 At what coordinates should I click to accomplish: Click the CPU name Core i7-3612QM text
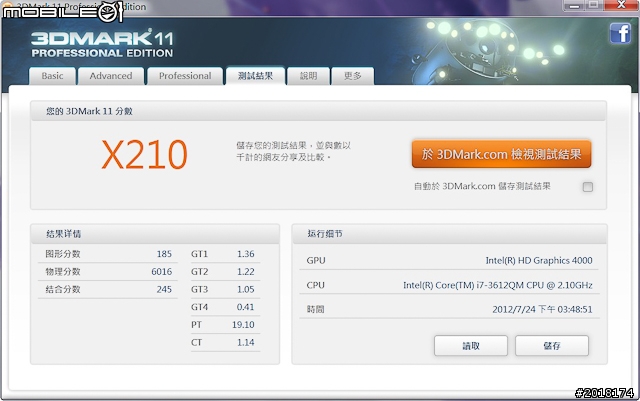498,285
